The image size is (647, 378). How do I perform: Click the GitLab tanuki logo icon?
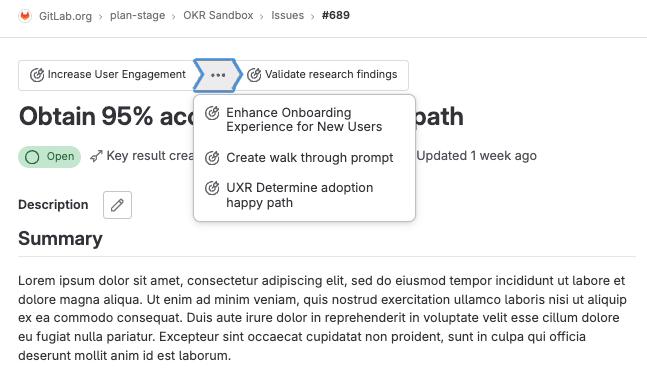tap(25, 16)
